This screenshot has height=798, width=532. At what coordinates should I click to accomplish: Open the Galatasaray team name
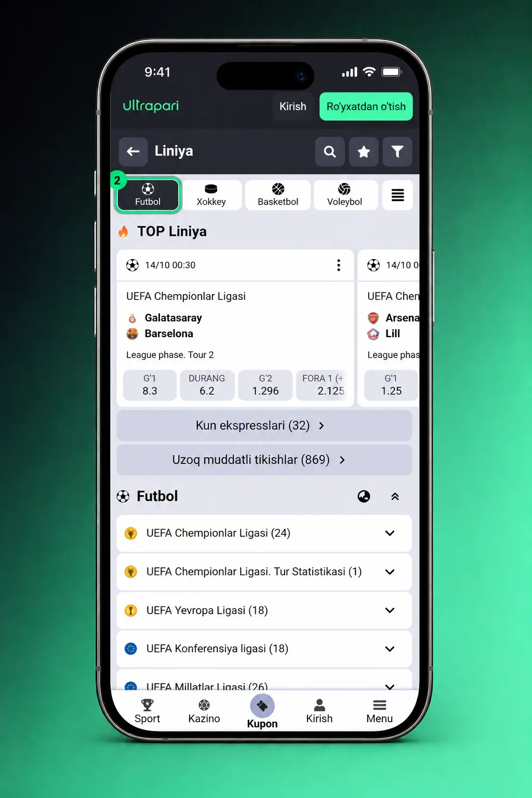tap(173, 318)
